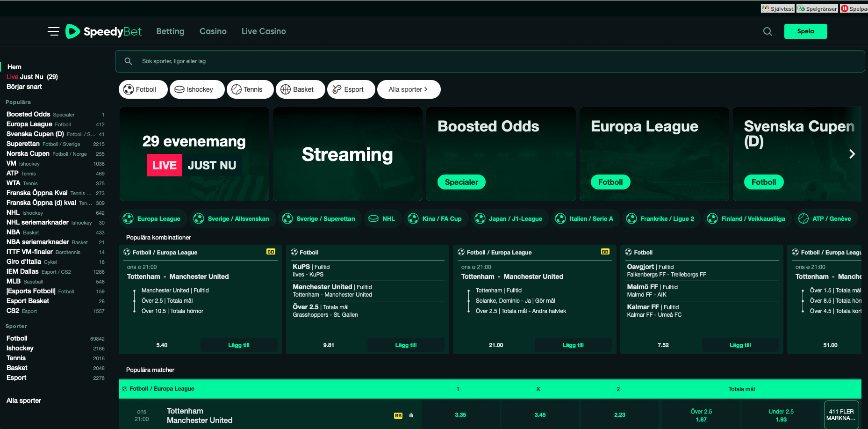The width and height of the screenshot is (868, 429).
Task: Select the Ishockey puck filter chip
Action: pyautogui.click(x=194, y=89)
